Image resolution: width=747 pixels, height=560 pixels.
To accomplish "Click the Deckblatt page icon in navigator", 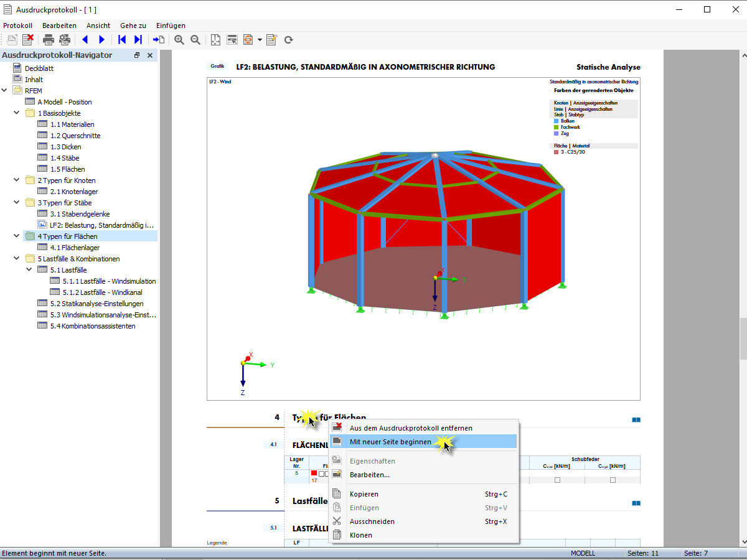I will pyautogui.click(x=17, y=68).
